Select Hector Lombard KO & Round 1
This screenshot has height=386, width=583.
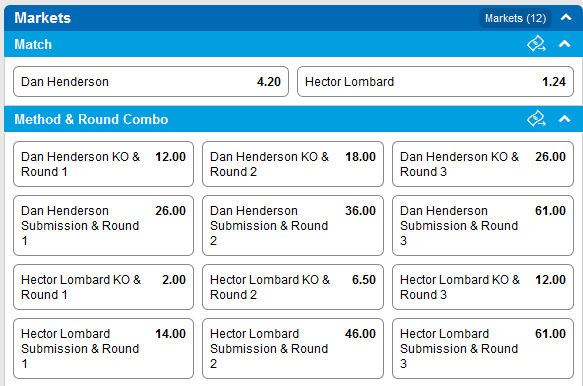pos(103,287)
